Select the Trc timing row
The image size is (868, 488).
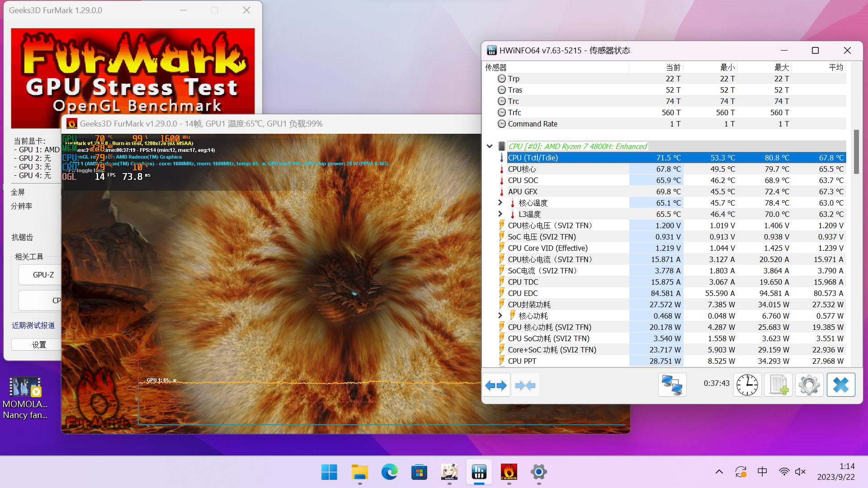pos(672,101)
